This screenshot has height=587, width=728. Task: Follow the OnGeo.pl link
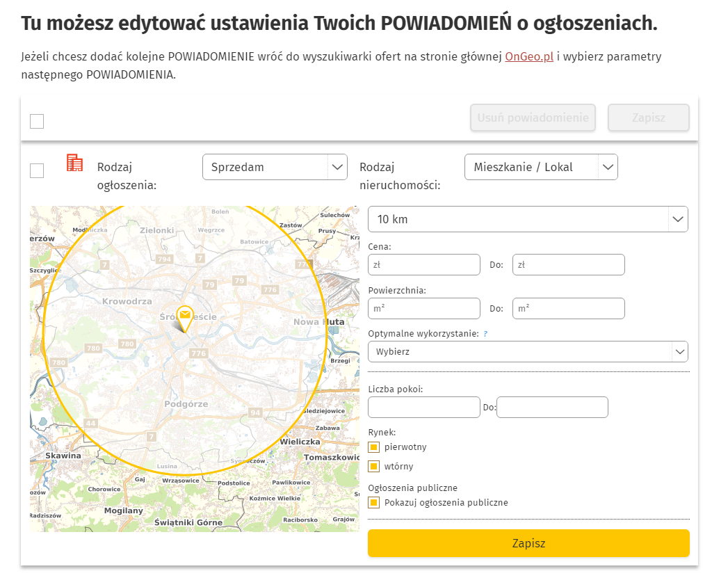point(529,57)
